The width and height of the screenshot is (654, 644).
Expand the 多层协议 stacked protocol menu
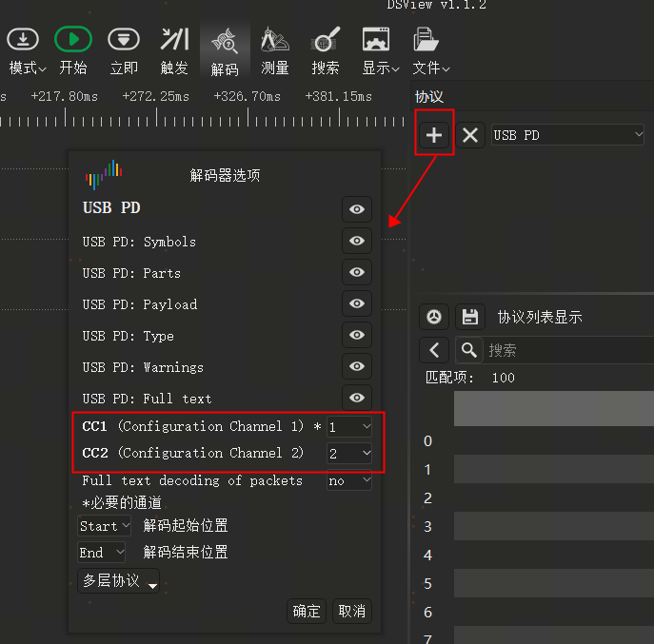point(118,580)
